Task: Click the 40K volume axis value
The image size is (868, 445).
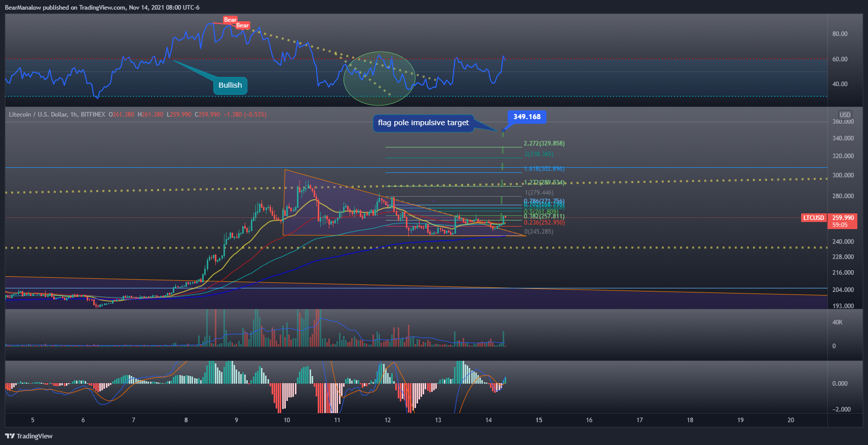Action: [838, 322]
